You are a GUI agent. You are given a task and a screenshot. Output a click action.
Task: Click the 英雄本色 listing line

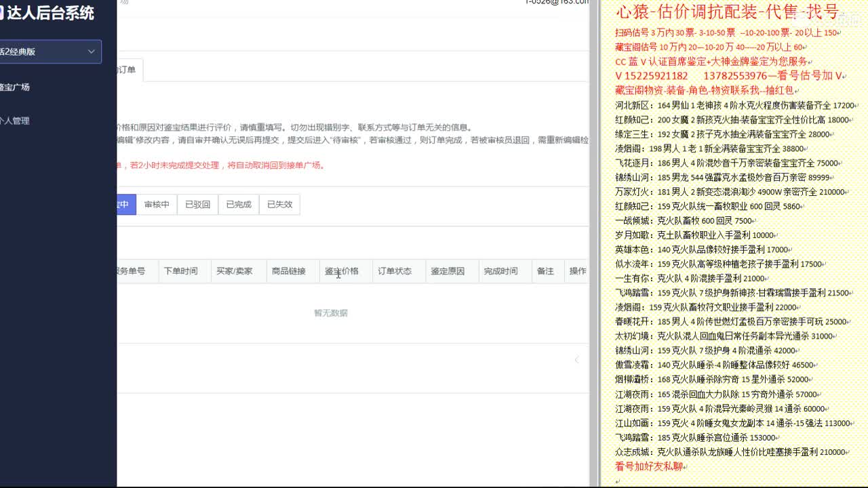(703, 250)
